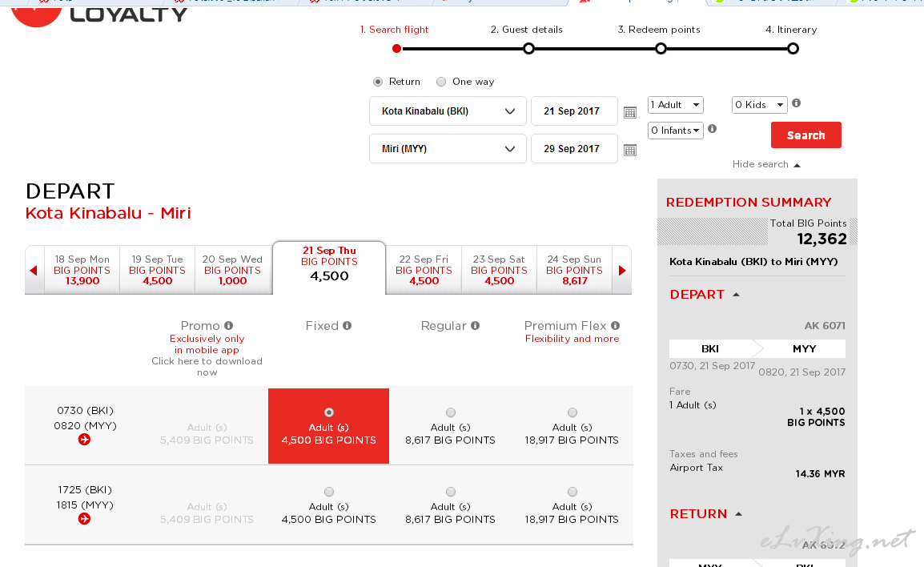Collapse the search panel with Hide search
The width and height of the screenshot is (924, 567).
coord(766,164)
